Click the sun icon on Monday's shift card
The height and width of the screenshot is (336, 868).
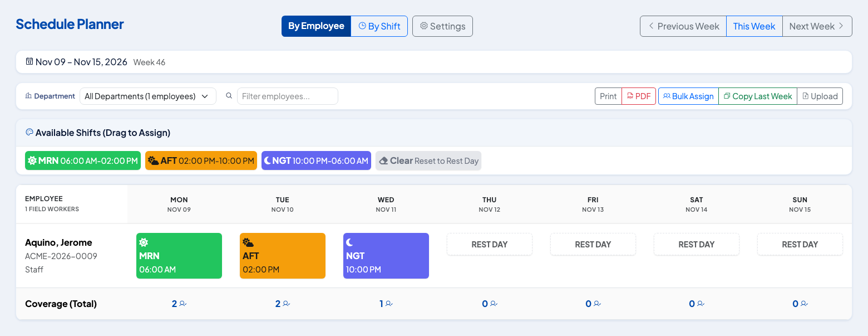click(144, 242)
